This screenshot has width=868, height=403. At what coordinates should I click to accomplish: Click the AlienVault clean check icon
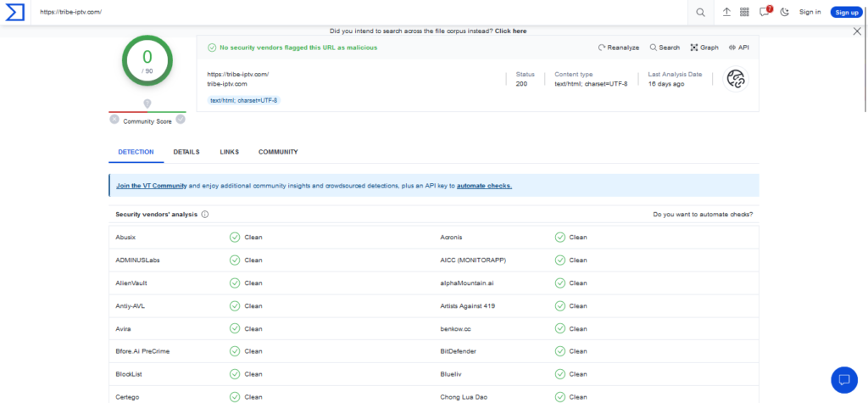(x=235, y=283)
